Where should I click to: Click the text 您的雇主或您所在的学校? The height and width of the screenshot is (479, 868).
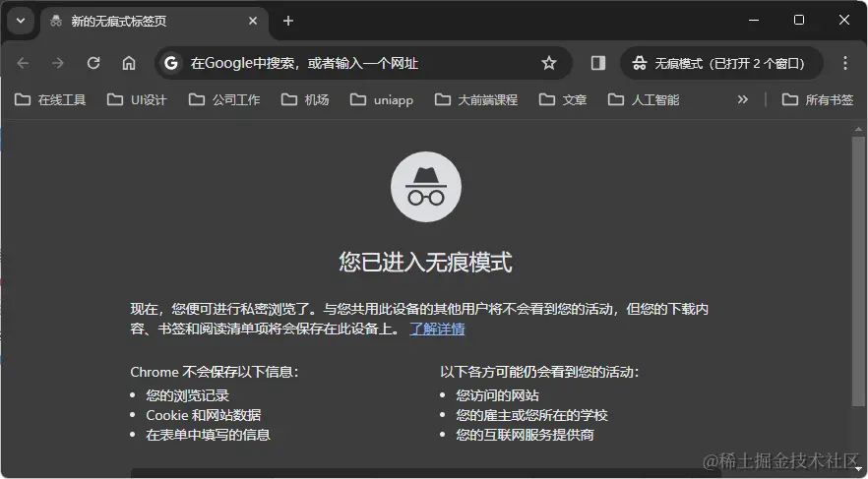tap(531, 415)
